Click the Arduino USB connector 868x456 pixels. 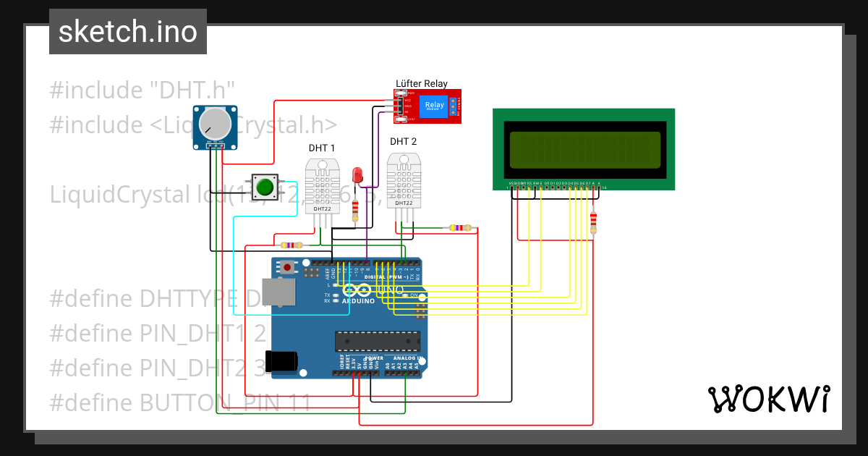click(x=278, y=291)
